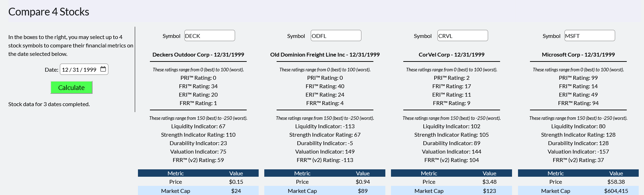Click into the MSFT symbol field
644x195 pixels.
(589, 36)
